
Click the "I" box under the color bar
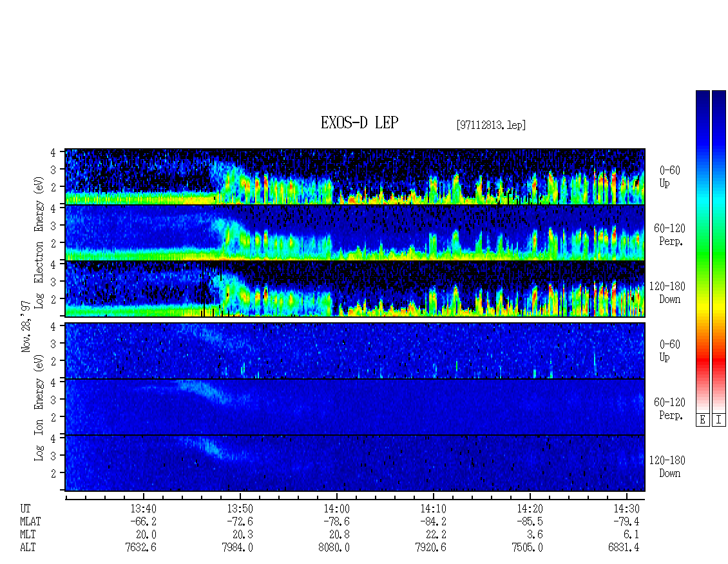click(719, 420)
